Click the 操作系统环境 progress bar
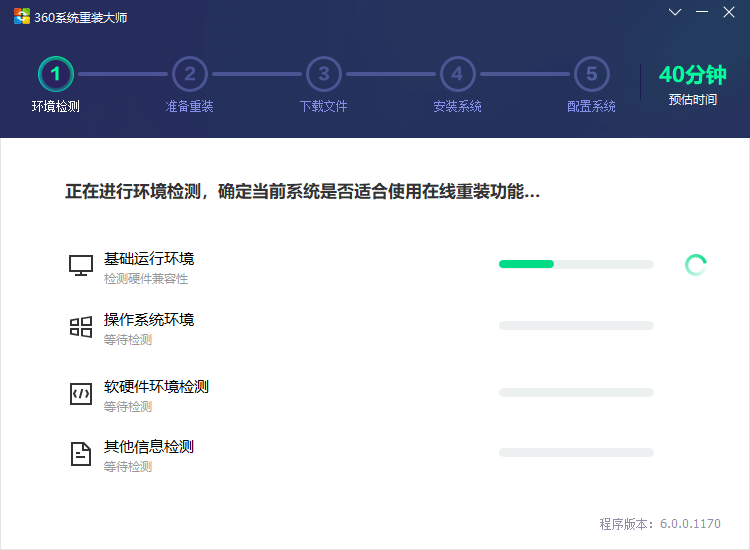This screenshot has width=750, height=550. click(x=576, y=326)
